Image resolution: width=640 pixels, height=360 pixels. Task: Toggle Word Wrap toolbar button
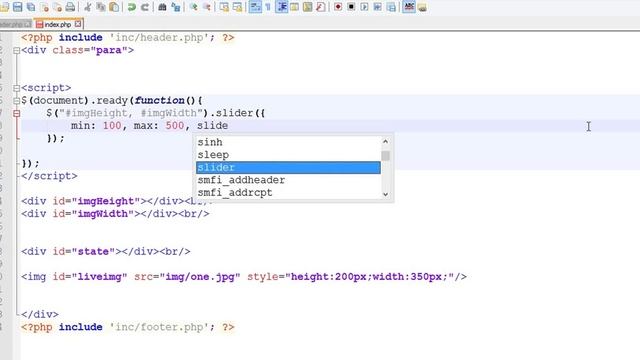255,7
